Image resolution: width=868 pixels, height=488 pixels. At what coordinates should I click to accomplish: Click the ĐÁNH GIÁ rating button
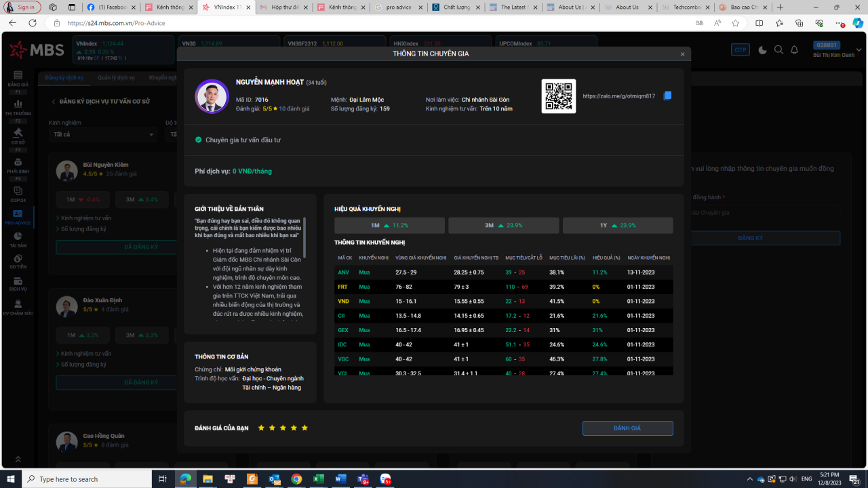(627, 428)
